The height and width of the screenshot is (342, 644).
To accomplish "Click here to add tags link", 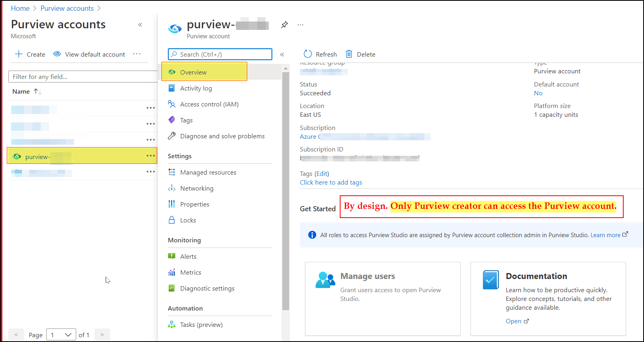I will tap(331, 182).
